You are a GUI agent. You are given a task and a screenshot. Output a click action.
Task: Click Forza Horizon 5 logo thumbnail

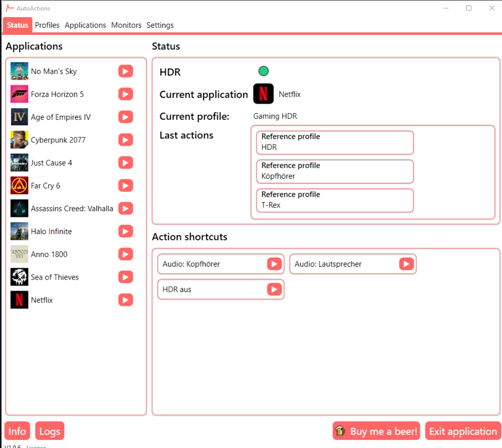[x=19, y=94]
